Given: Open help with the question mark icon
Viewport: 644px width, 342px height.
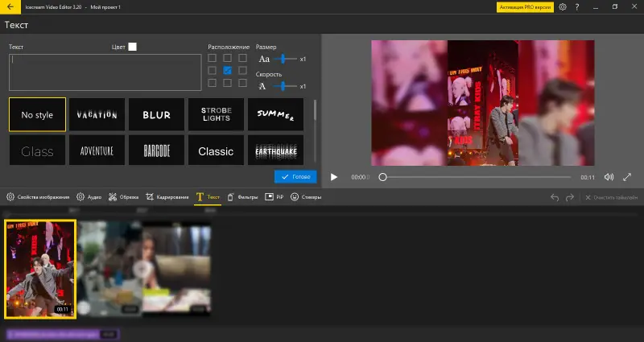Looking at the screenshot, I should (576, 7).
